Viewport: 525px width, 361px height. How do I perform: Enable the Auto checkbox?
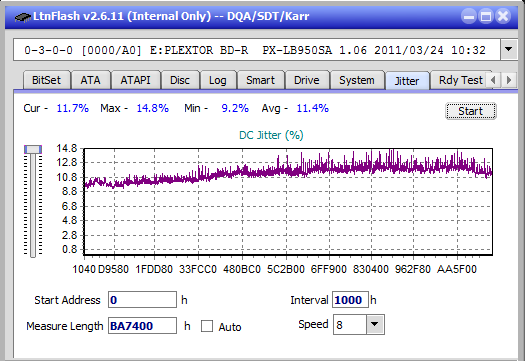(x=207, y=326)
